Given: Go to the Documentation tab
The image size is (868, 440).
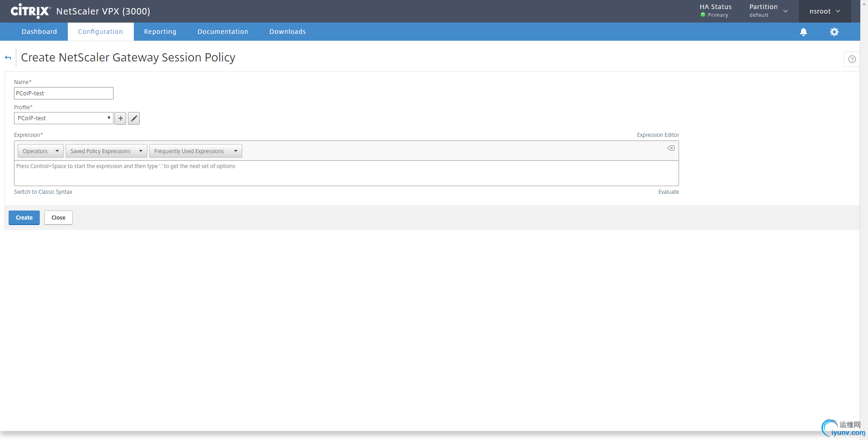Looking at the screenshot, I should (223, 32).
